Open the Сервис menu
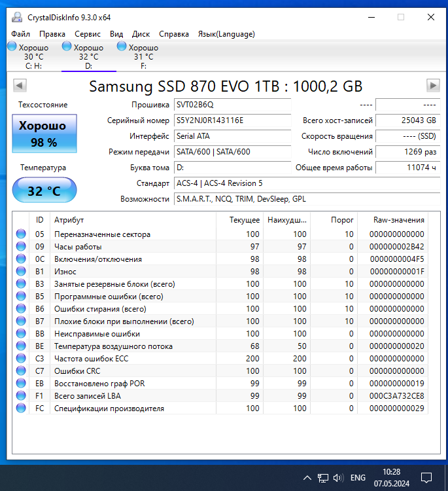 [88, 34]
